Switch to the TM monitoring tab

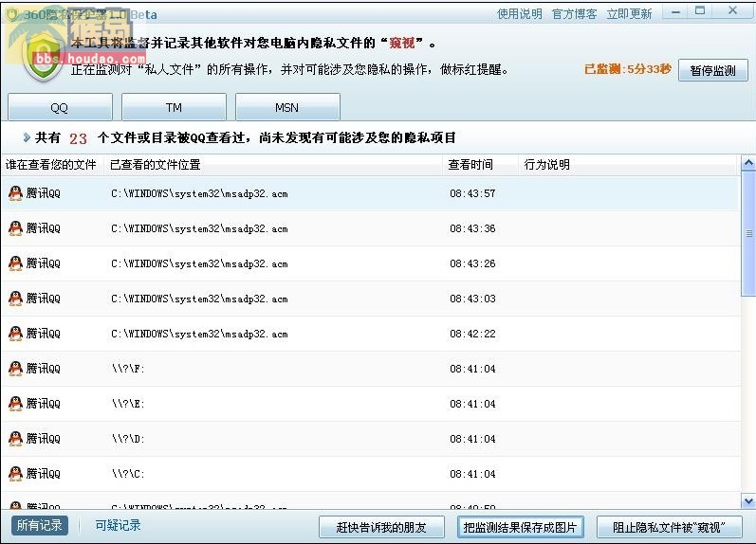coord(174,107)
